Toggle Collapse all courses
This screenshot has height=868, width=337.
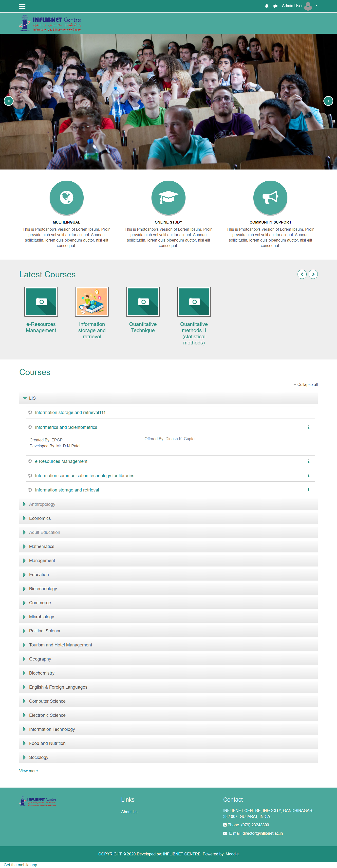point(305,384)
